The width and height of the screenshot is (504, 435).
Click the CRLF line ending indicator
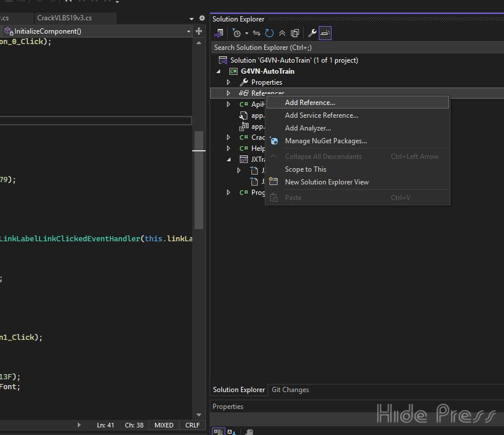pyautogui.click(x=192, y=425)
